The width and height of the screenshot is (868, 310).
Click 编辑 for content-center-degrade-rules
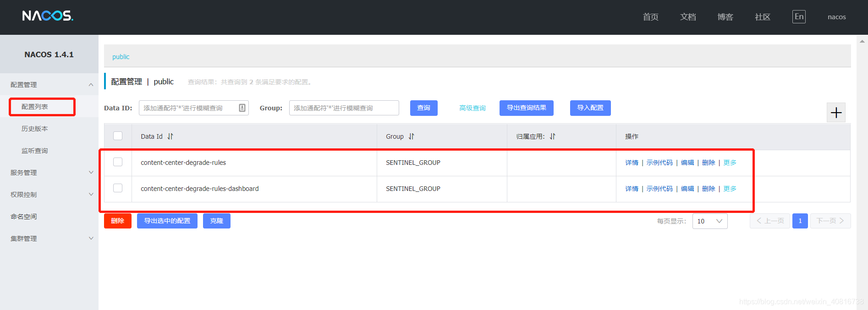(x=687, y=163)
